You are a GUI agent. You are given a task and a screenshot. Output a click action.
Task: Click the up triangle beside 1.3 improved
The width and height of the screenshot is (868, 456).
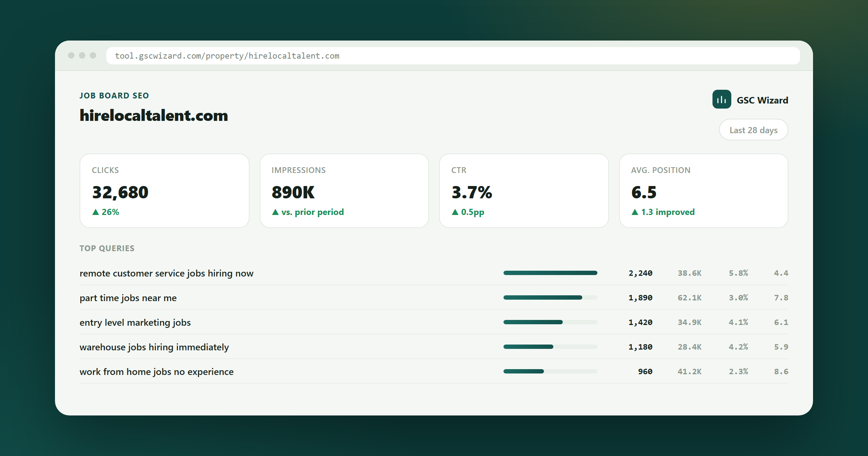[x=635, y=212]
